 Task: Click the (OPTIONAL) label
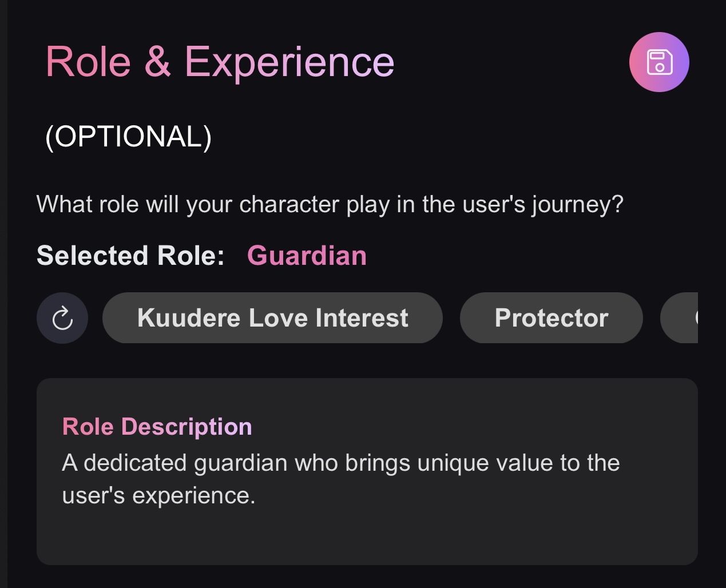point(128,136)
